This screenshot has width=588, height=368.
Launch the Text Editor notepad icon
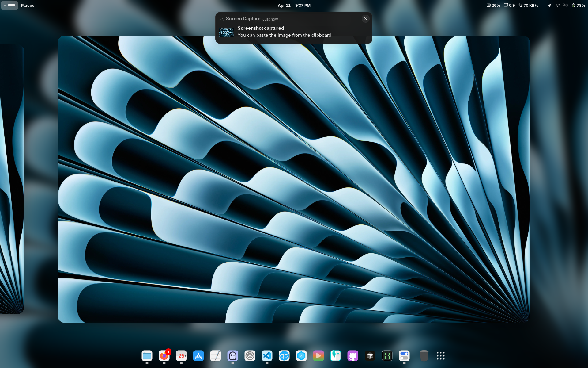click(x=216, y=356)
